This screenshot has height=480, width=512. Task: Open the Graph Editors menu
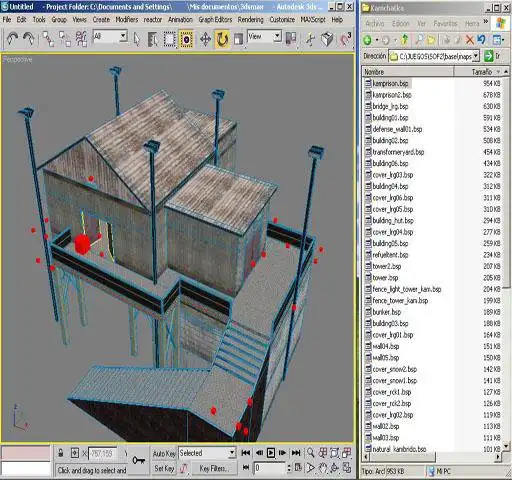click(x=215, y=20)
